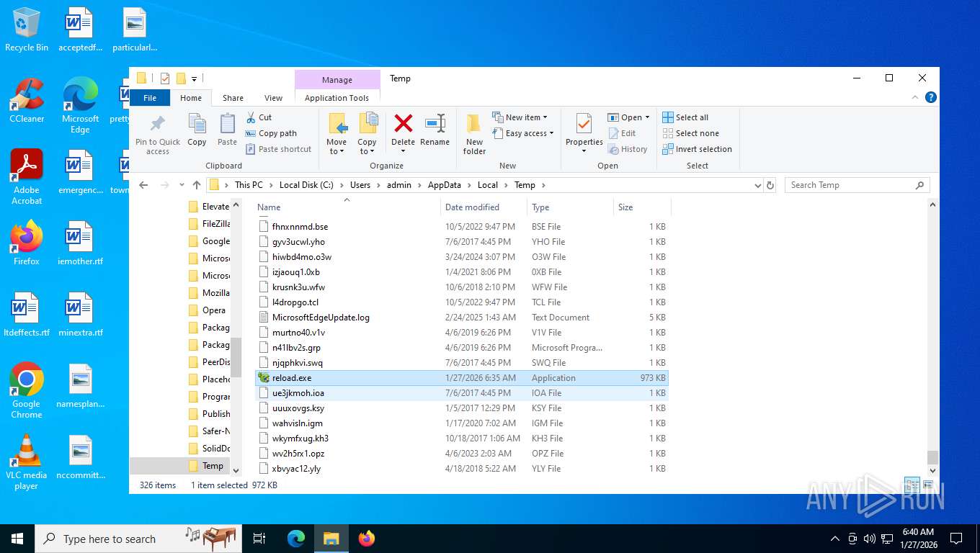Navigate back with the back arrow

[143, 185]
